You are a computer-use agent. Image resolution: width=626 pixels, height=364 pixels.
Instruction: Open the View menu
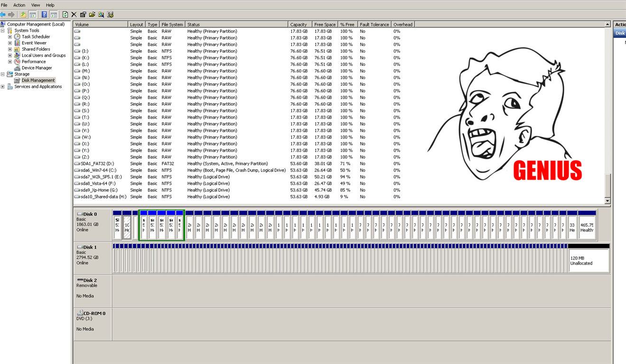tap(36, 5)
